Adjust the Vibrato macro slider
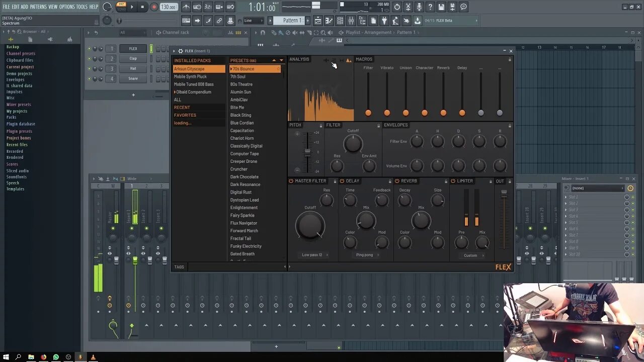The height and width of the screenshot is (362, 644). point(387,113)
